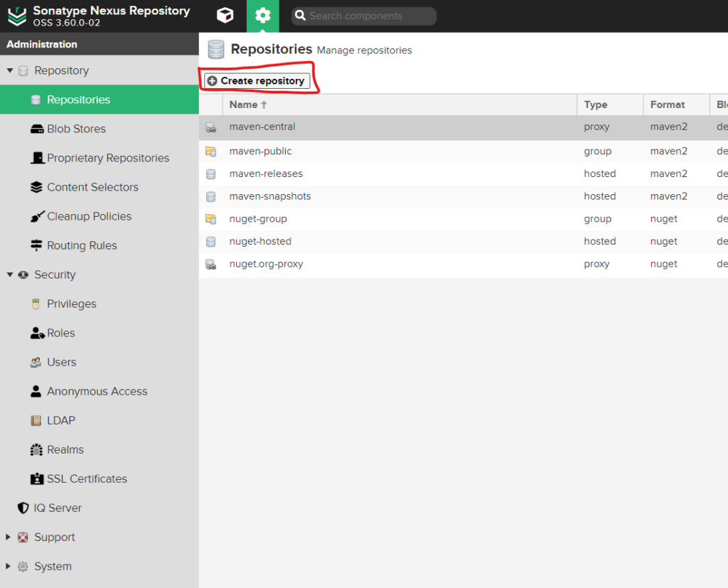
Task: Click the Sonatype Nexus logo icon
Action: (17, 16)
